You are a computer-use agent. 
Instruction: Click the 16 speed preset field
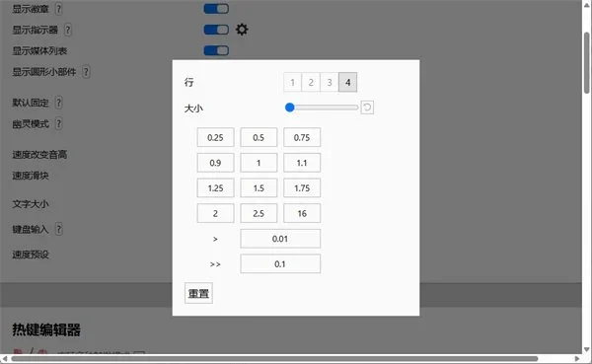(x=302, y=213)
